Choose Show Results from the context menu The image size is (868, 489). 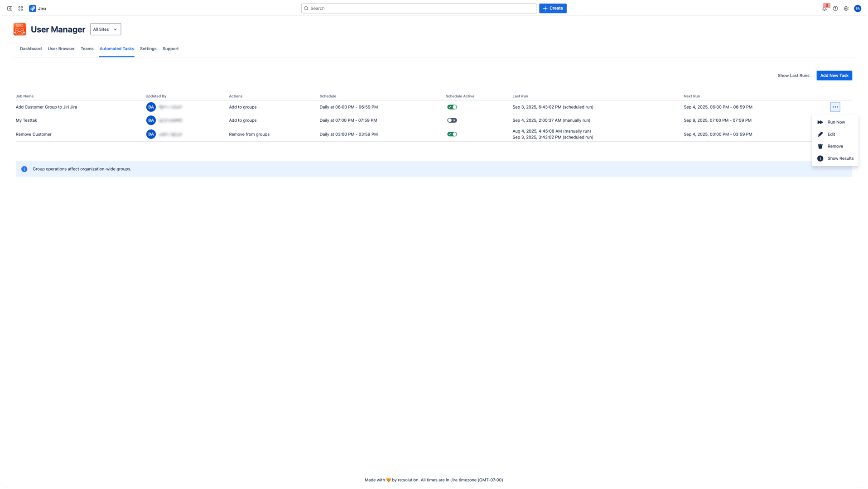click(x=840, y=158)
